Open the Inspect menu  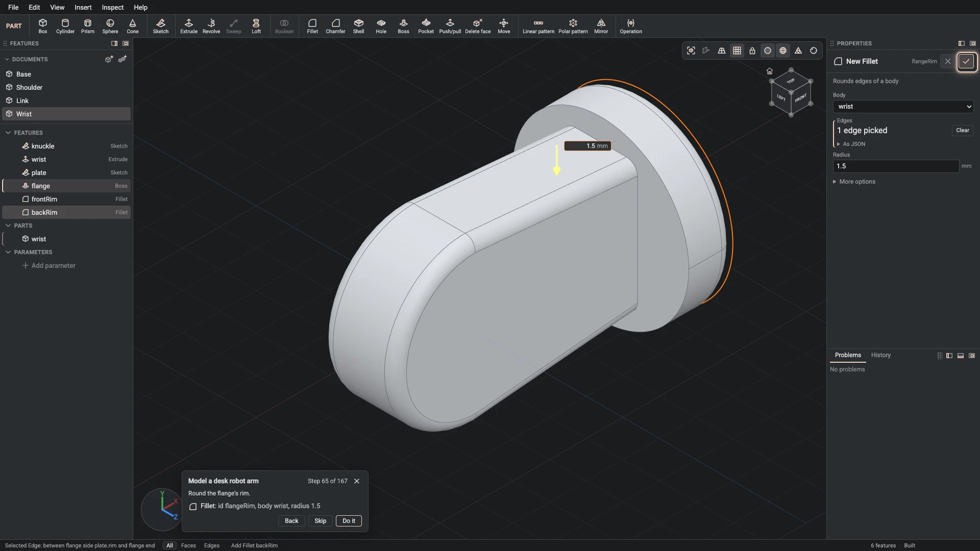113,7
